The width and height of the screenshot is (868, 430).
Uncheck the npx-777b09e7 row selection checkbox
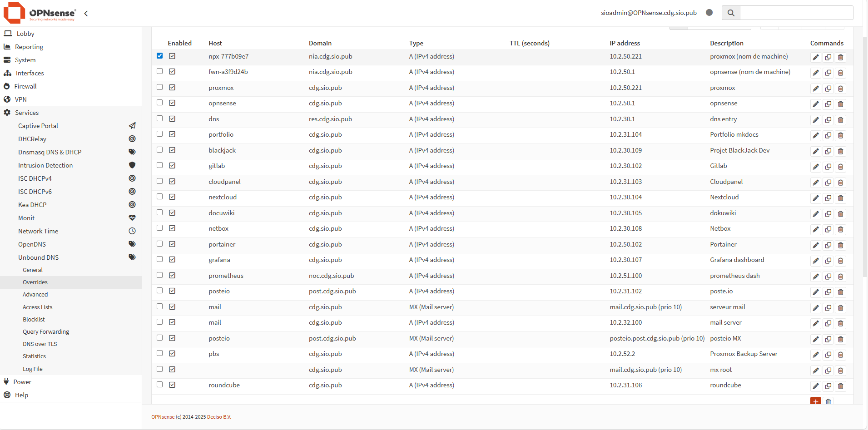tap(159, 56)
